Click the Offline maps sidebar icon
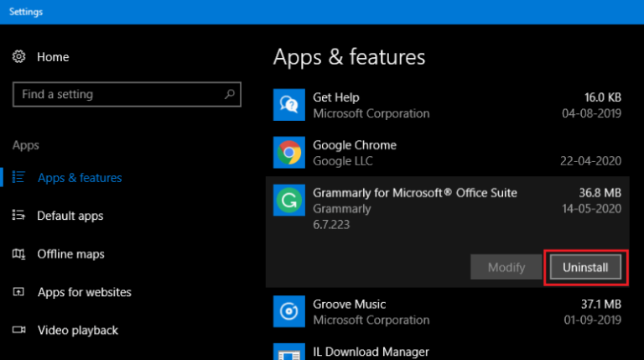644x360 pixels. tap(19, 254)
